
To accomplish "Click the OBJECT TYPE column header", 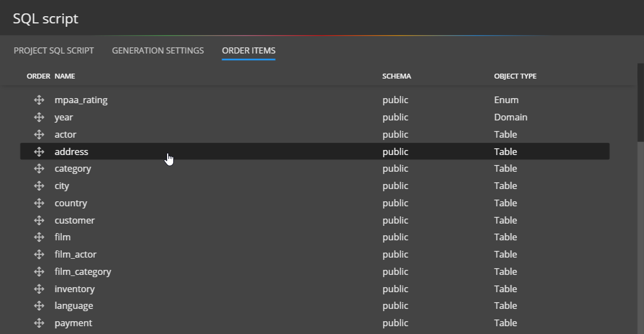I will [x=515, y=76].
